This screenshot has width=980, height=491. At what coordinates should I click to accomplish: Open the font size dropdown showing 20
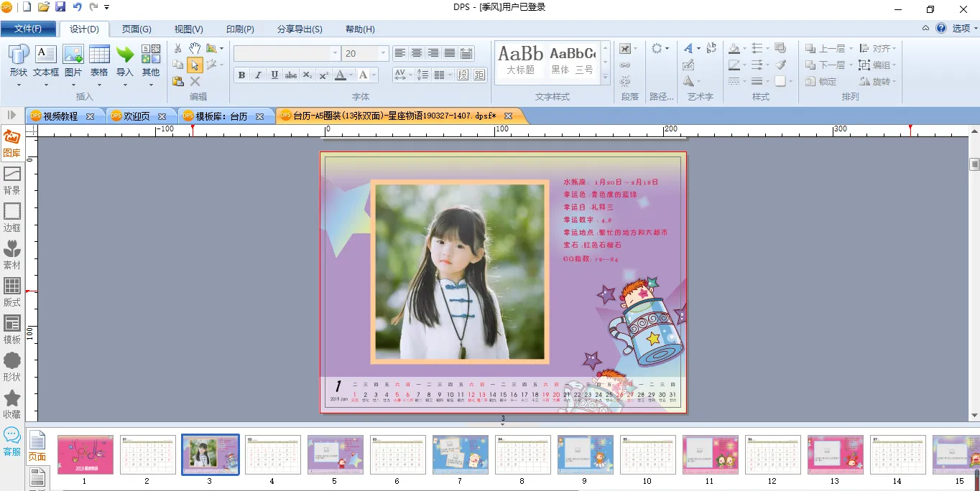point(384,54)
